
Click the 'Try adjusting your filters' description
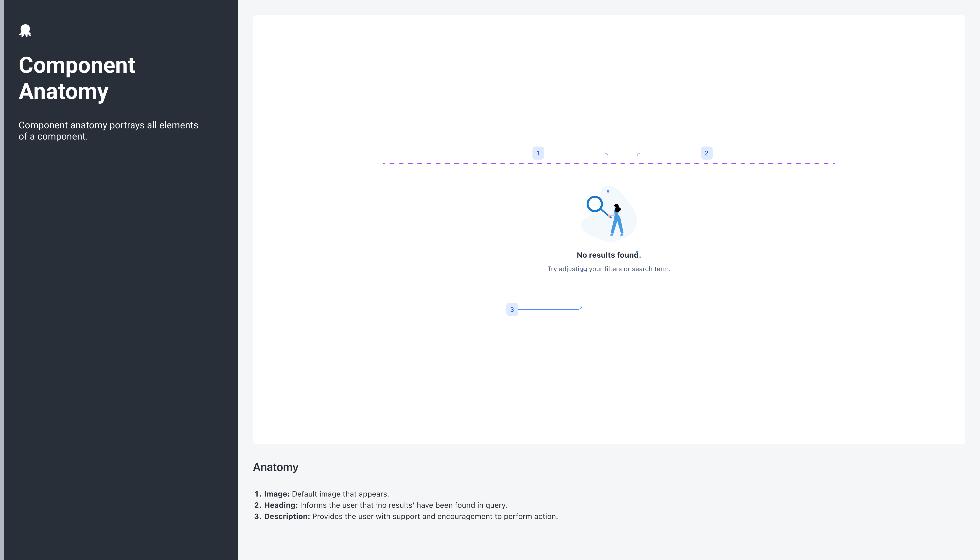coord(609,269)
